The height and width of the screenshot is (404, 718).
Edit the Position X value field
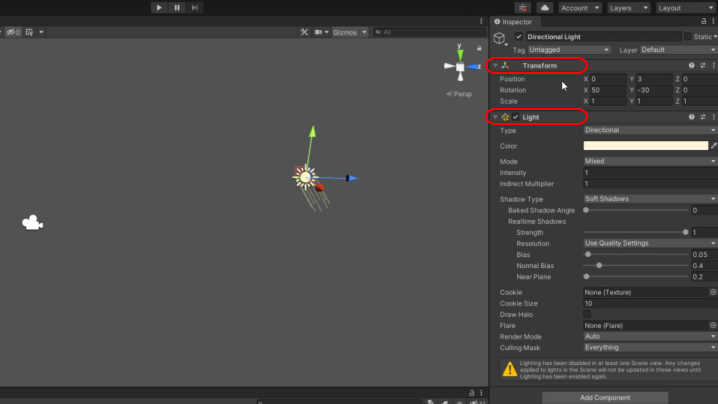pos(608,79)
